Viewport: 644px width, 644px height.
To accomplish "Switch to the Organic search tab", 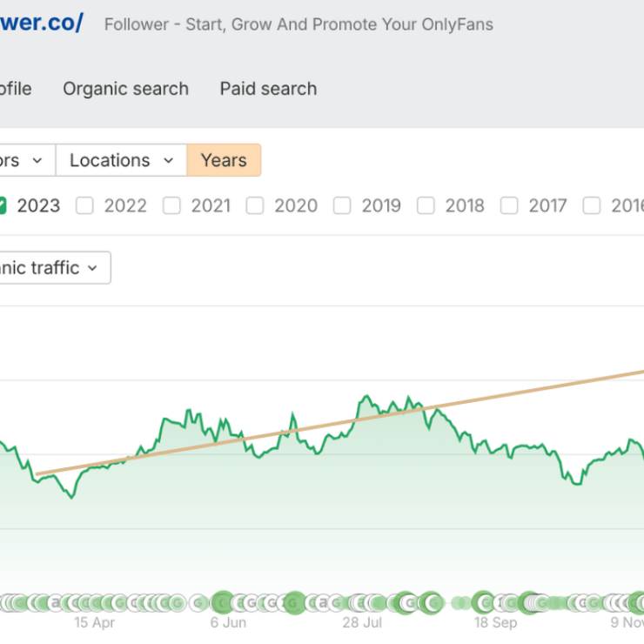I will point(125,89).
